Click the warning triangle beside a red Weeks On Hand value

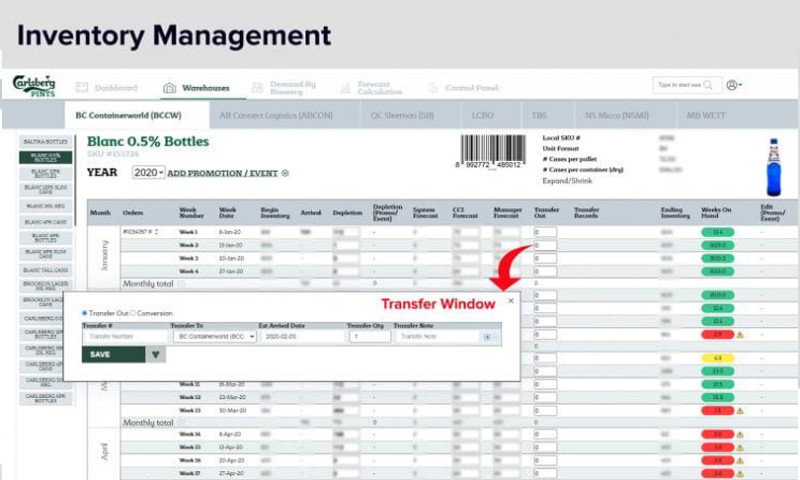(740, 334)
